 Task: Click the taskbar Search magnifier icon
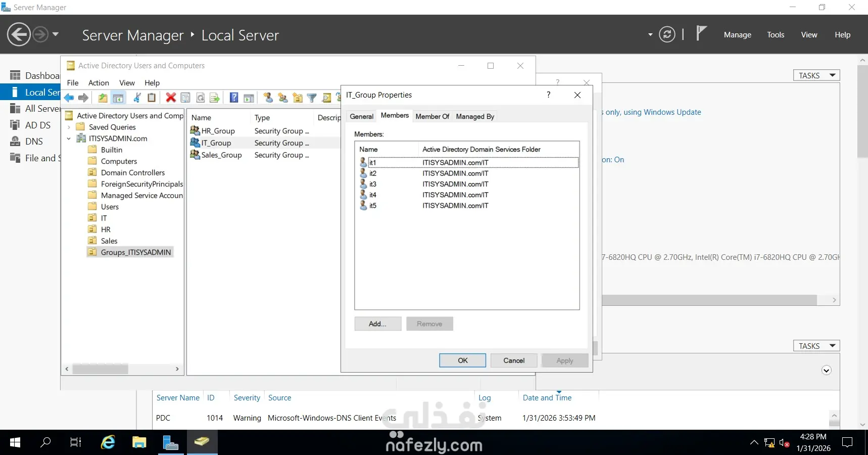pyautogui.click(x=45, y=443)
